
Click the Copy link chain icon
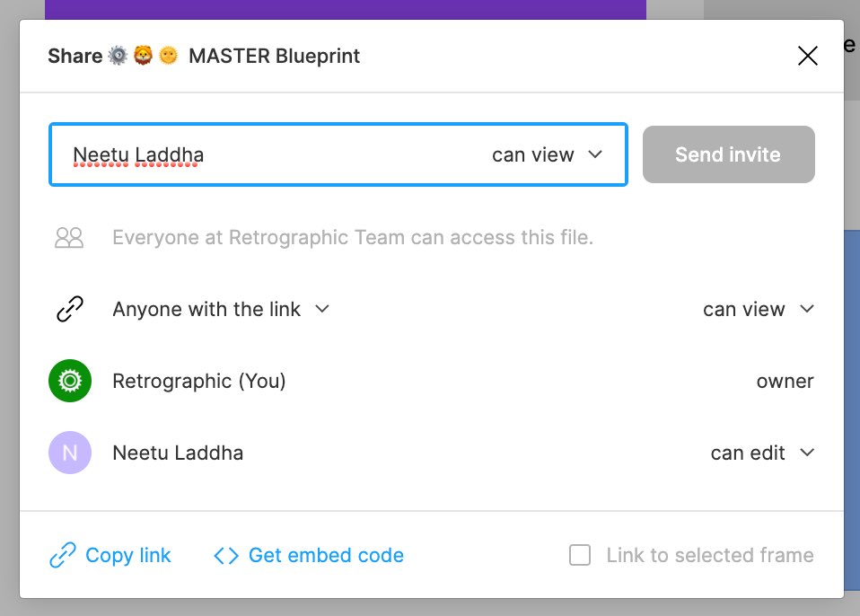point(61,555)
